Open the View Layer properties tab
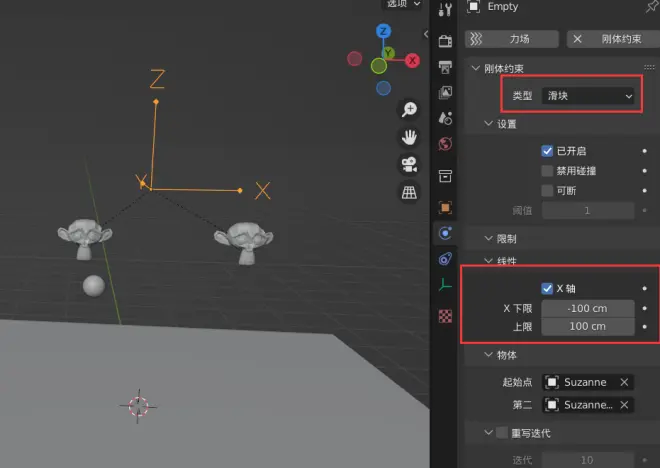This screenshot has height=468, width=660. (x=445, y=92)
